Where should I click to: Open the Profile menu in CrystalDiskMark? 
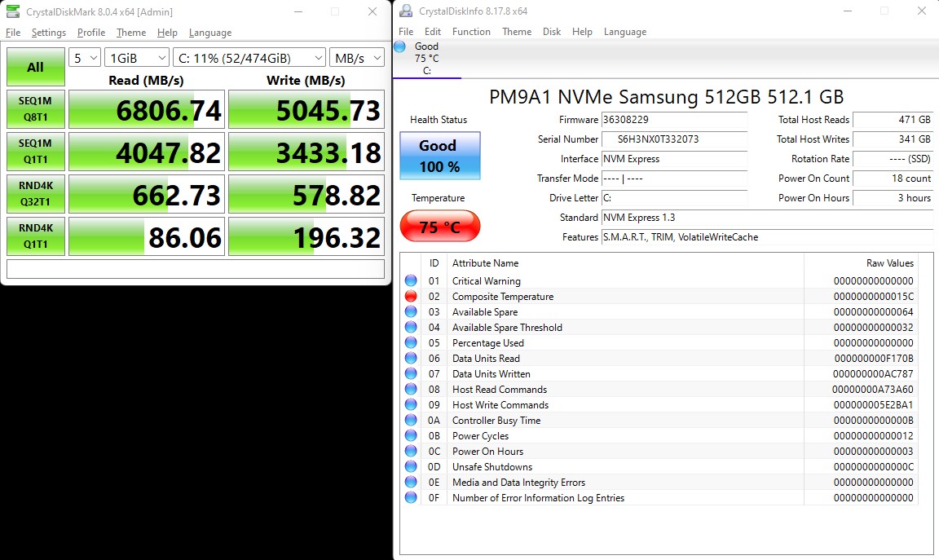coord(91,33)
